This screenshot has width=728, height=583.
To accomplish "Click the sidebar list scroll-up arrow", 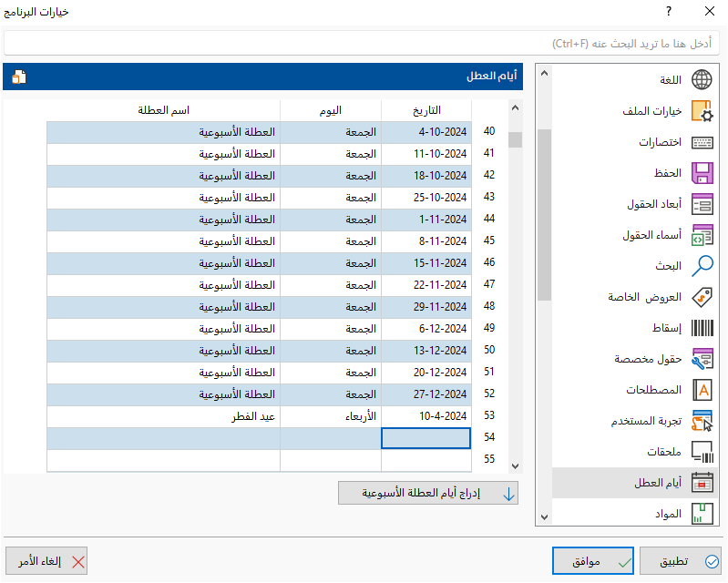I will [x=544, y=74].
